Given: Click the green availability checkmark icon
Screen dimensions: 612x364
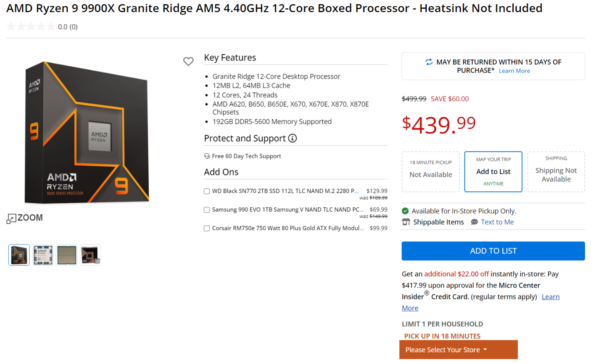Looking at the screenshot, I should (x=405, y=211).
